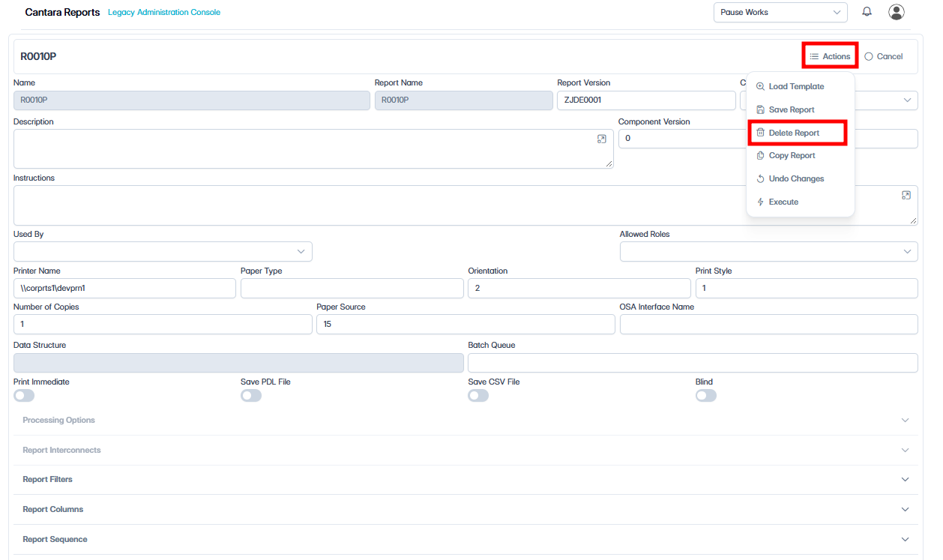
Task: Open the user profile avatar icon
Action: coord(897,12)
